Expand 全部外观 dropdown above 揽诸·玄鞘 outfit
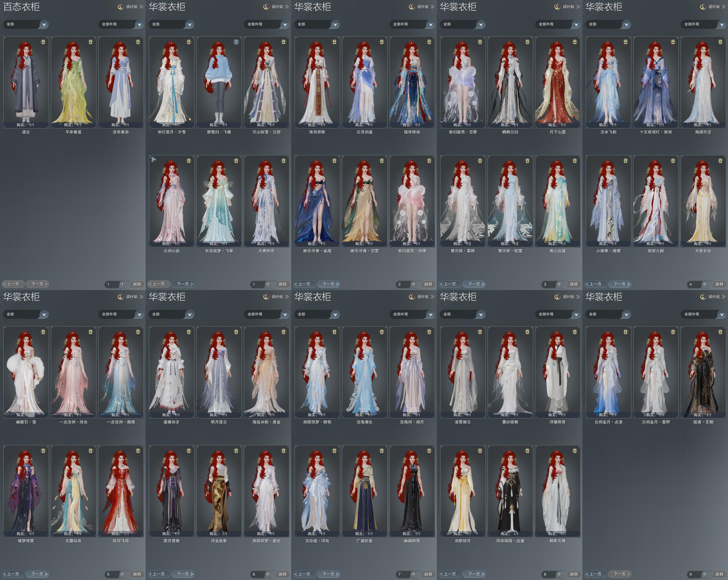 pyautogui.click(x=721, y=314)
